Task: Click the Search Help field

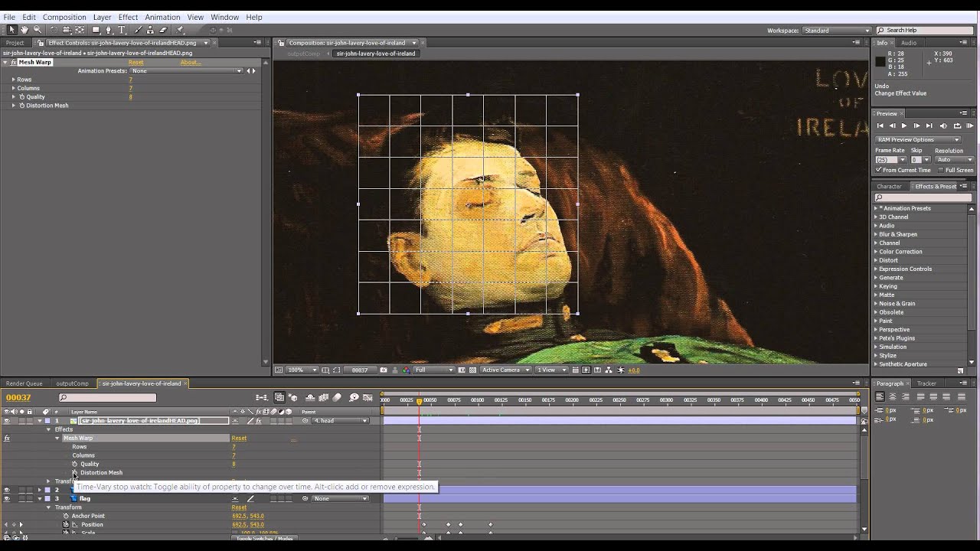Action: 926,31
